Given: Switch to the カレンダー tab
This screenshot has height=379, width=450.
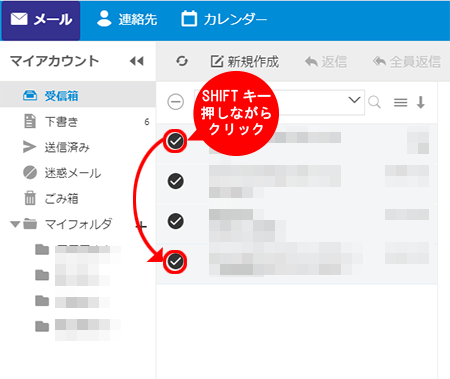Looking at the screenshot, I should 224,19.
